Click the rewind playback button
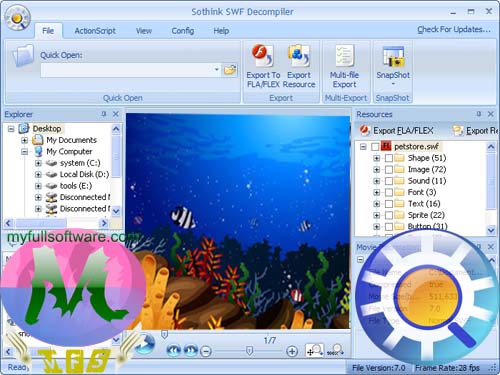Image resolution: width=500 pixels, height=375 pixels. click(x=174, y=350)
